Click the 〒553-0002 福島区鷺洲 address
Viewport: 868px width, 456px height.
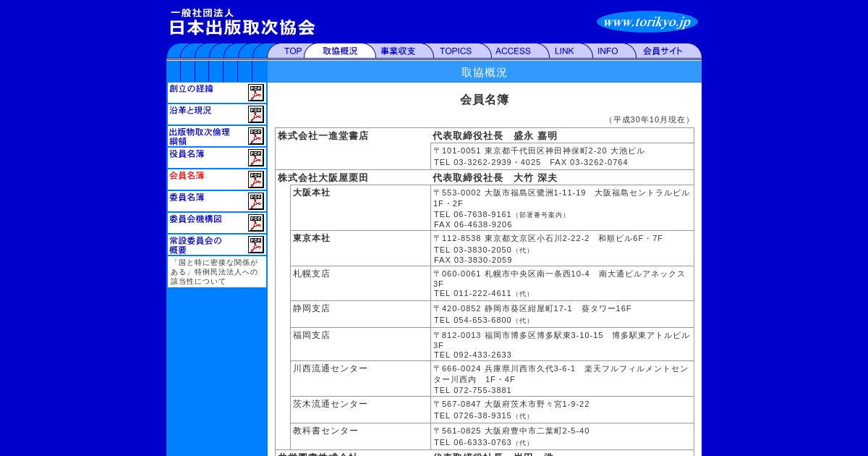pos(561,198)
